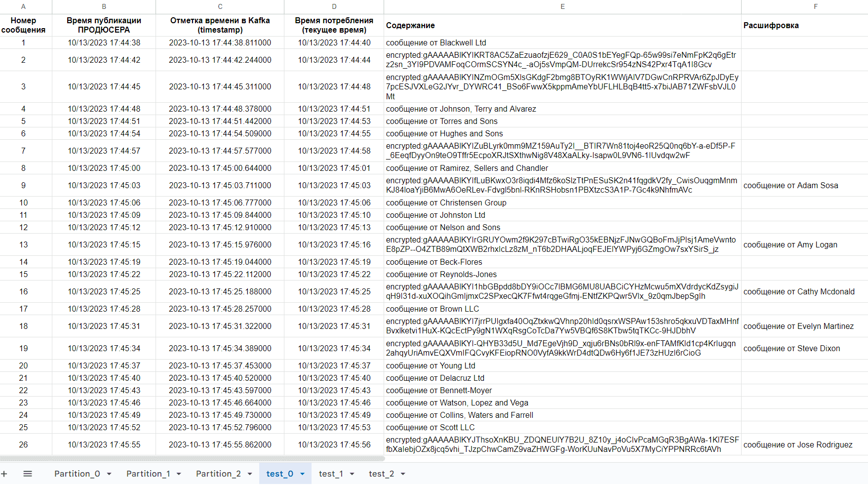
Task: Switch to the Partition_0 sheet tab
Action: (77, 474)
